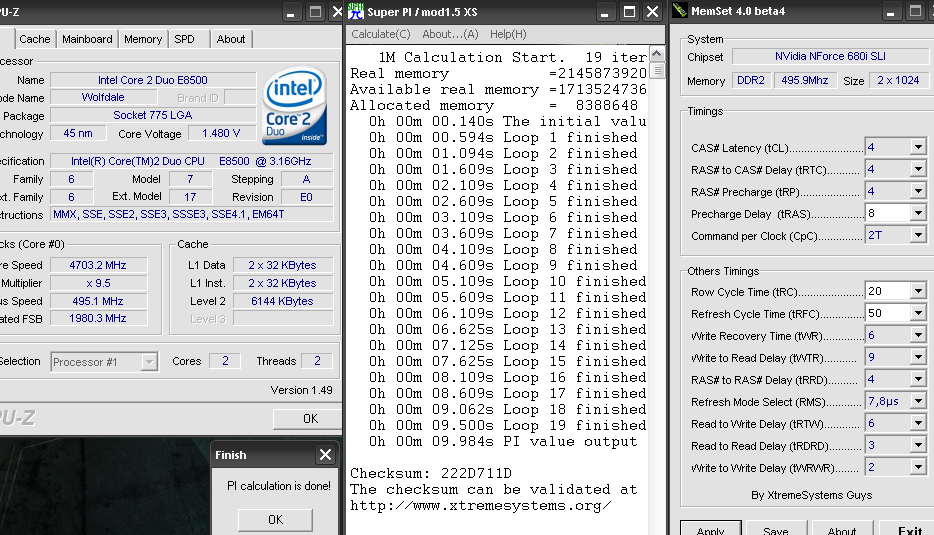934x535 pixels.
Task: Click OK in the Finish dialog
Action: click(275, 520)
